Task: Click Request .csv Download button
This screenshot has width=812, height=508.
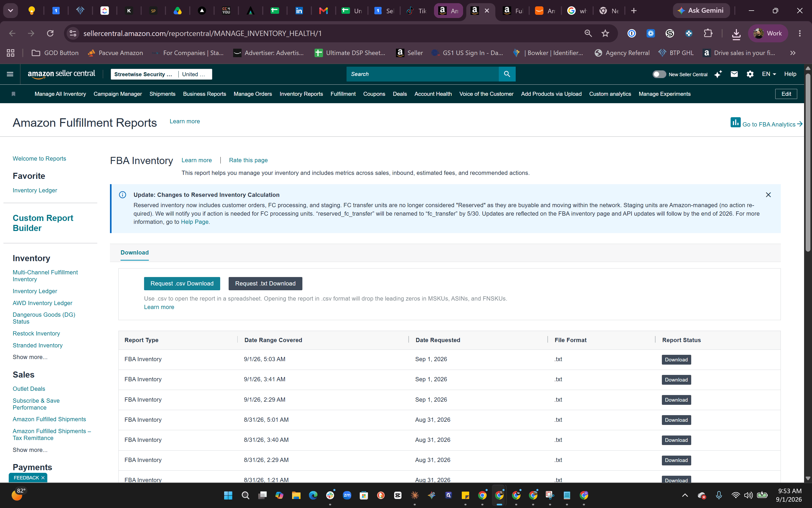Action: point(182,284)
